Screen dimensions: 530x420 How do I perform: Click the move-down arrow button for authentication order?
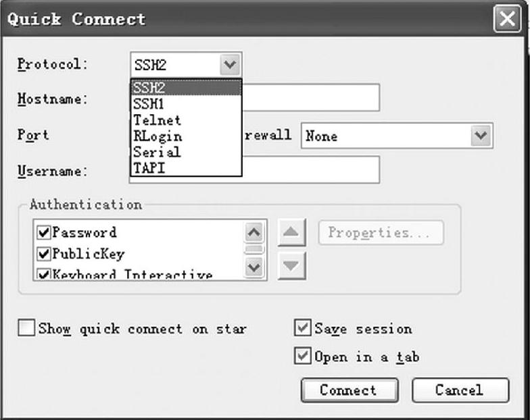point(291,266)
